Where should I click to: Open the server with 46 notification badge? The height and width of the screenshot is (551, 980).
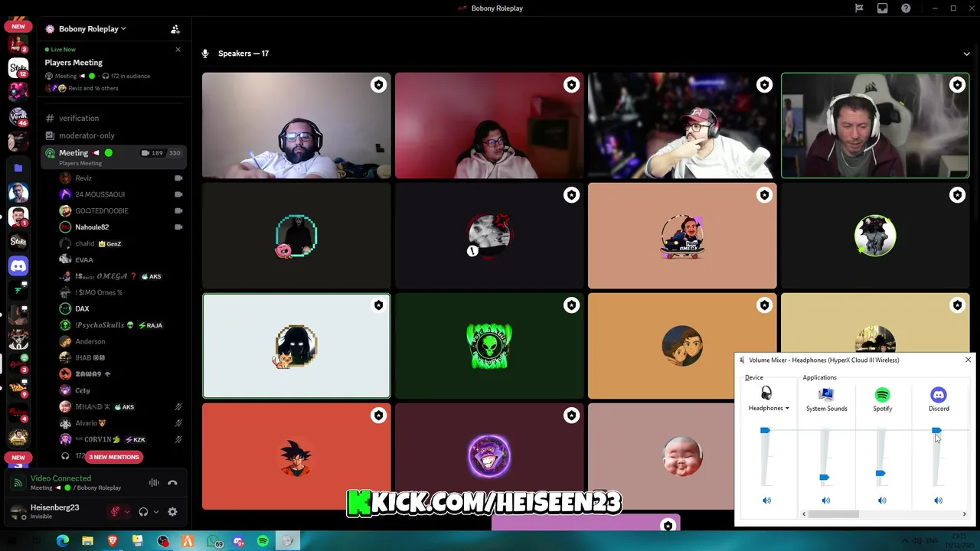pos(18,117)
